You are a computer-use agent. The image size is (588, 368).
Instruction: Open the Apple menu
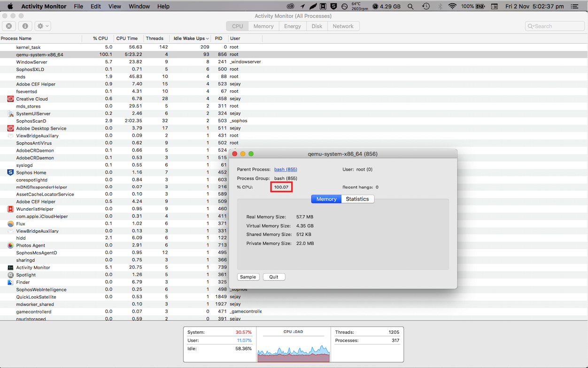pos(10,7)
